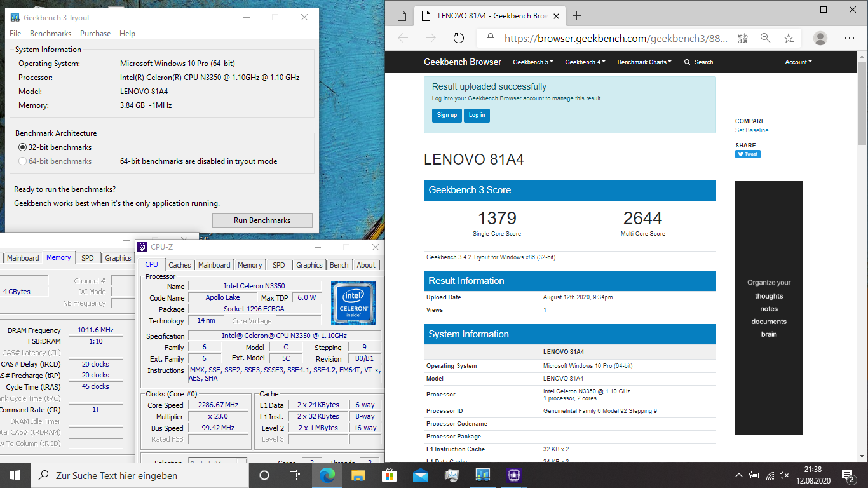The height and width of the screenshot is (488, 868).
Task: Click Sign up button on Geekbench page
Action: [447, 115]
